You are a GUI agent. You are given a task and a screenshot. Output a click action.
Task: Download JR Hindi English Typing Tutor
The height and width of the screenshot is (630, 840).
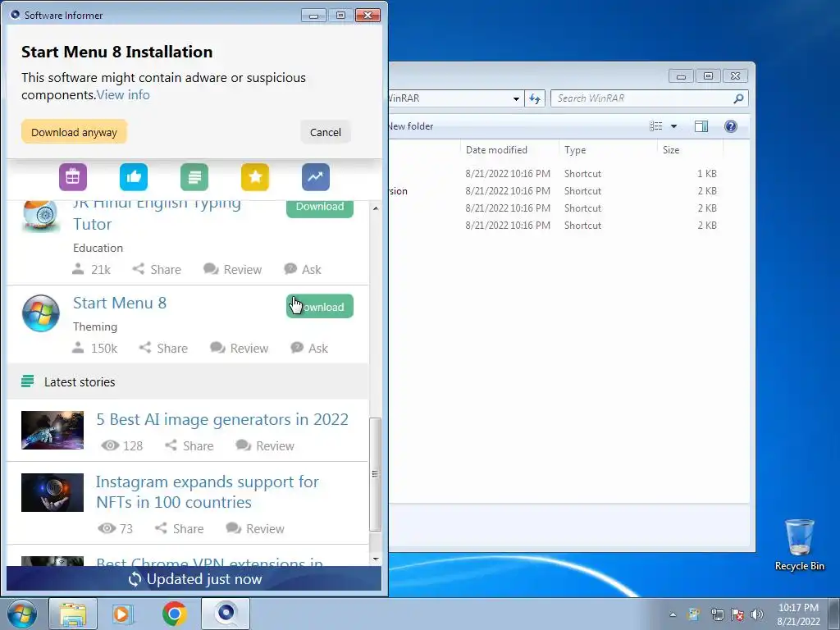(320, 208)
